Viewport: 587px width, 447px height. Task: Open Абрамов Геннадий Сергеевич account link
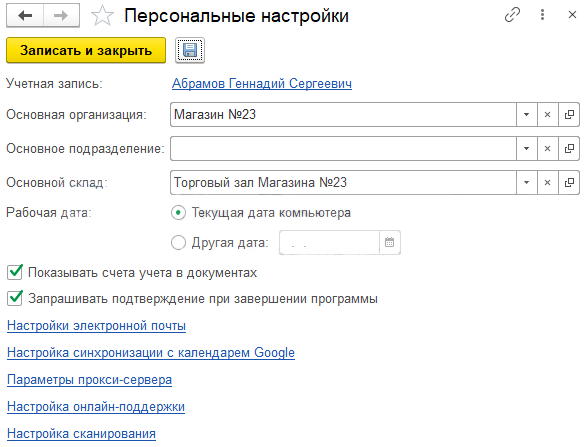[x=262, y=83]
